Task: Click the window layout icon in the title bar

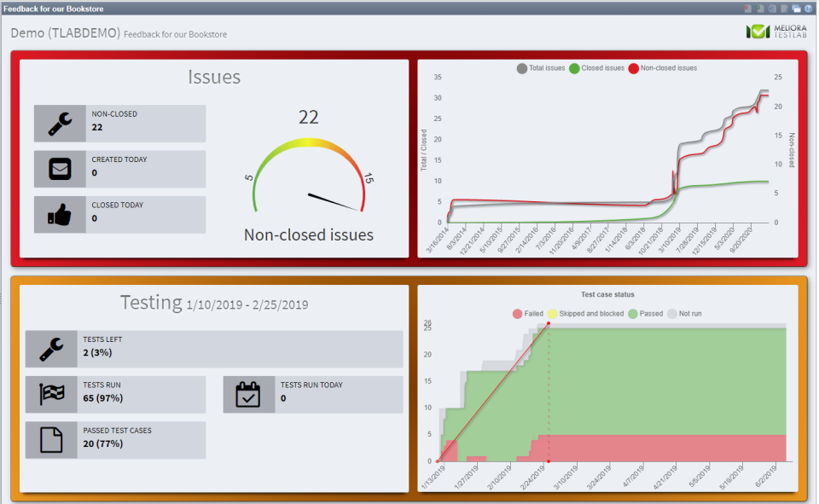Action: [x=796, y=8]
